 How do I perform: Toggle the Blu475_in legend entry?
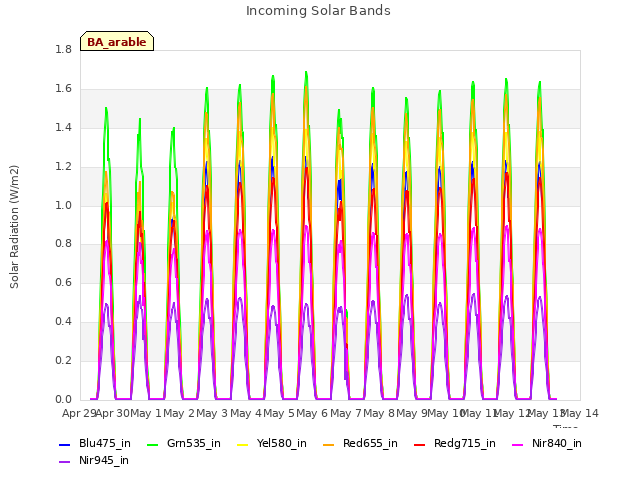[x=95, y=443]
